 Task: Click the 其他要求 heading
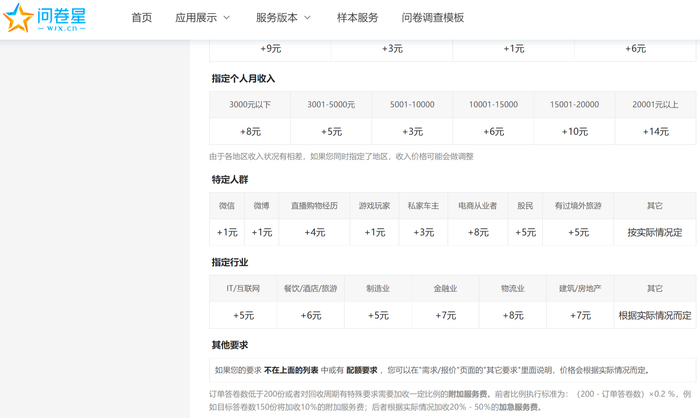click(x=230, y=345)
